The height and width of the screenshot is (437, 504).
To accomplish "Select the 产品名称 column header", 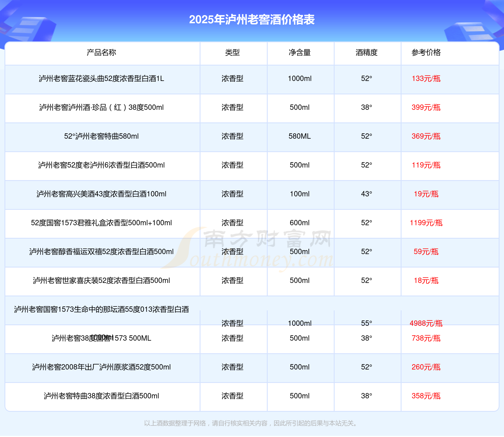I will pyautogui.click(x=101, y=52).
